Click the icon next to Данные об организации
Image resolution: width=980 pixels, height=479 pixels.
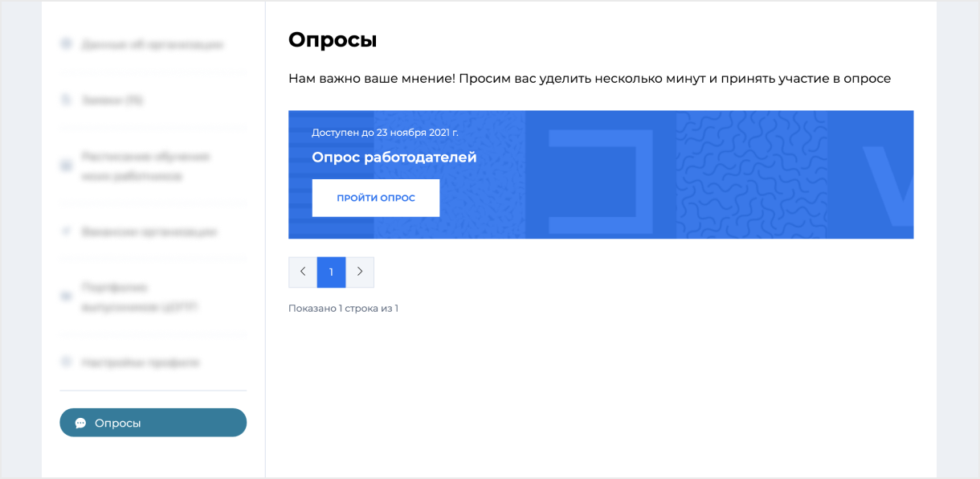coord(66,44)
